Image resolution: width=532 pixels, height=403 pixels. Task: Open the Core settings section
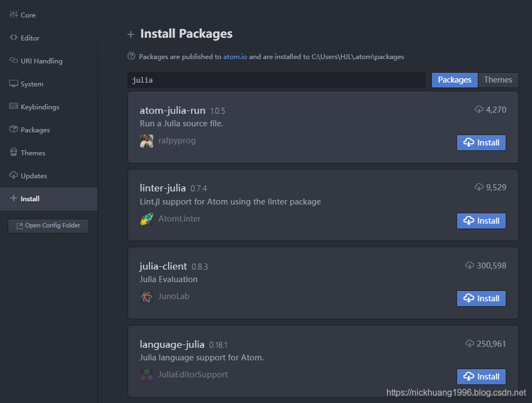pos(27,15)
